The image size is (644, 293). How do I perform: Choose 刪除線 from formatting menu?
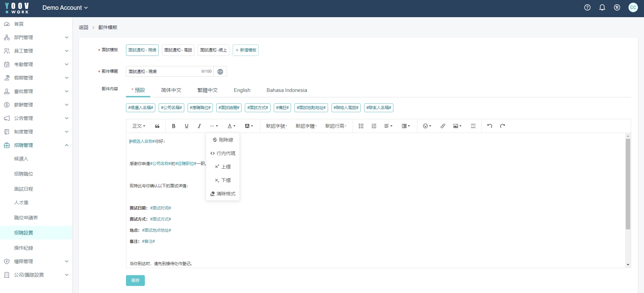click(x=223, y=140)
